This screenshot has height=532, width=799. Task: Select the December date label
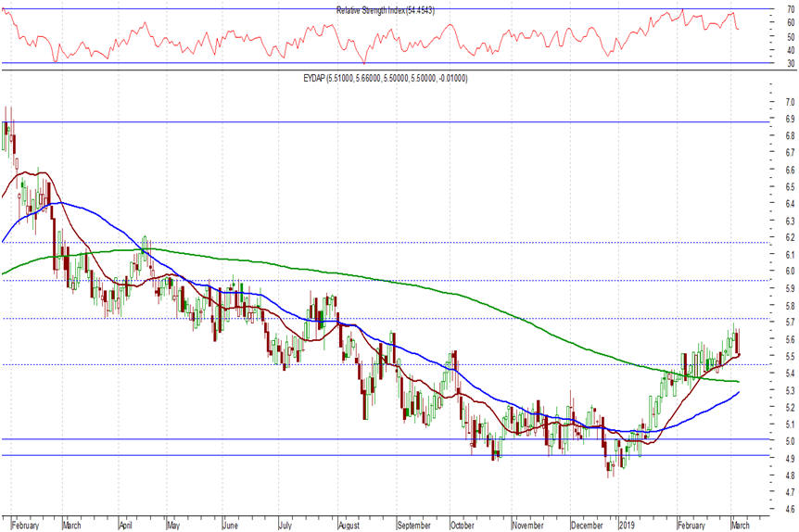point(587,525)
